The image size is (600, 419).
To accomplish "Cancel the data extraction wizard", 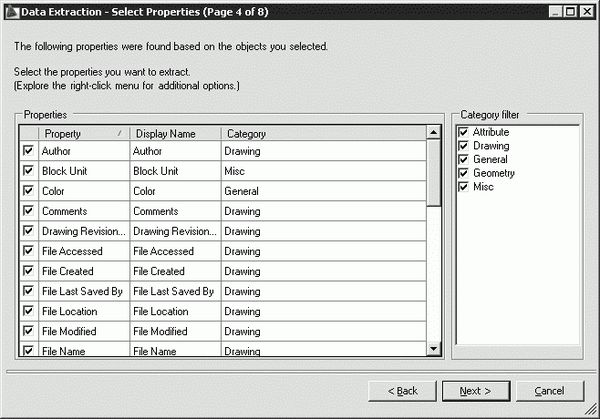I will point(550,391).
